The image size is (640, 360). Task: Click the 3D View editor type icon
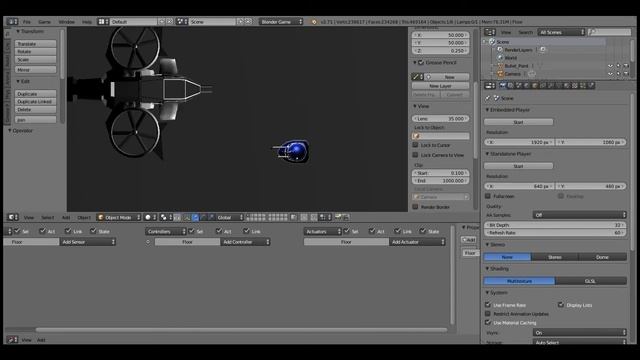click(13, 217)
